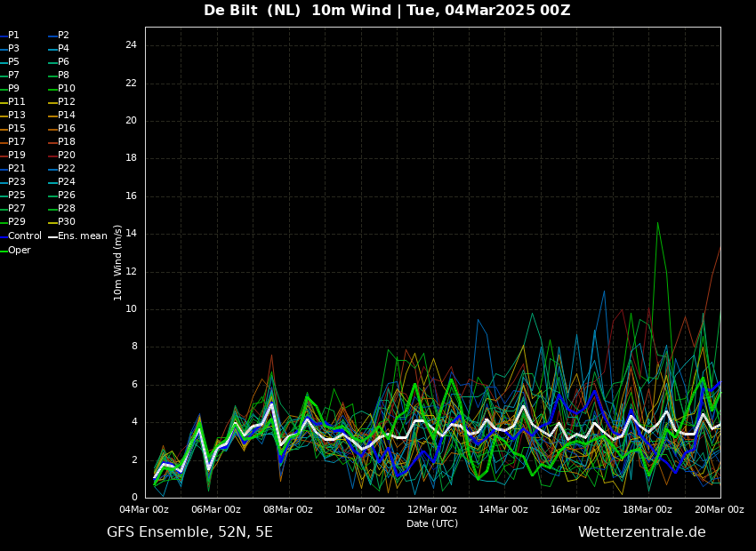Click the 20Mar 00z x-axis label
This screenshot has width=756, height=551.
click(x=720, y=509)
